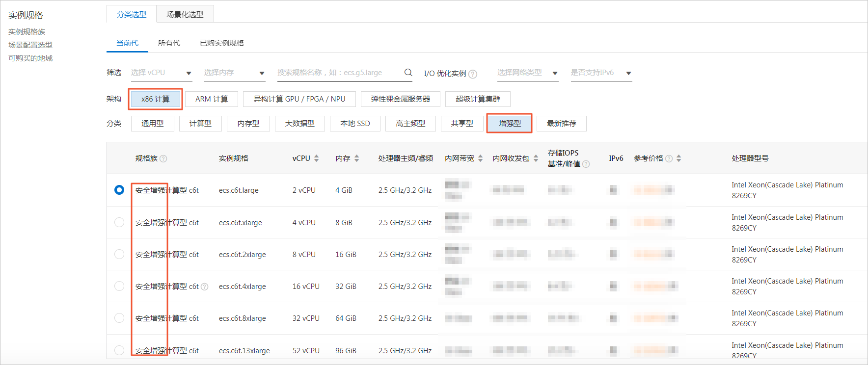Choose 通用型 category

(x=153, y=124)
